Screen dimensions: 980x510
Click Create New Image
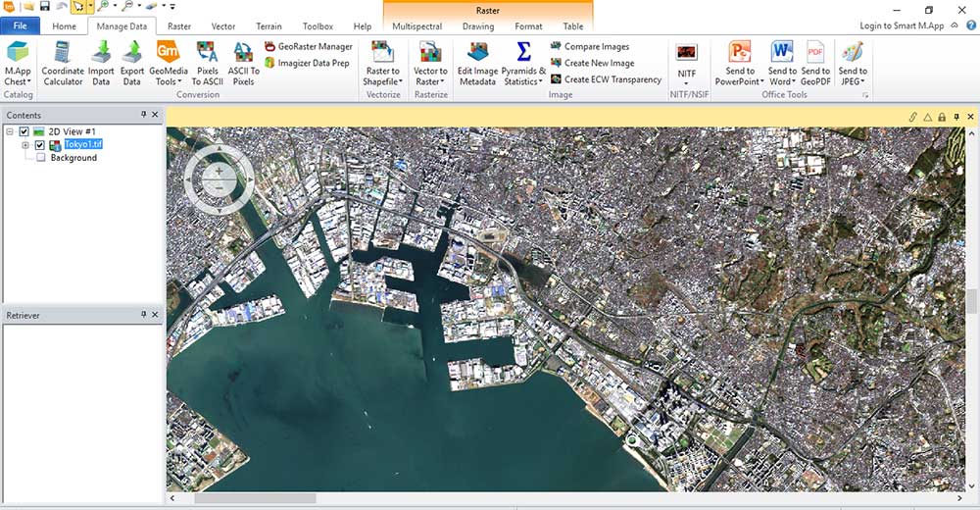[x=593, y=63]
